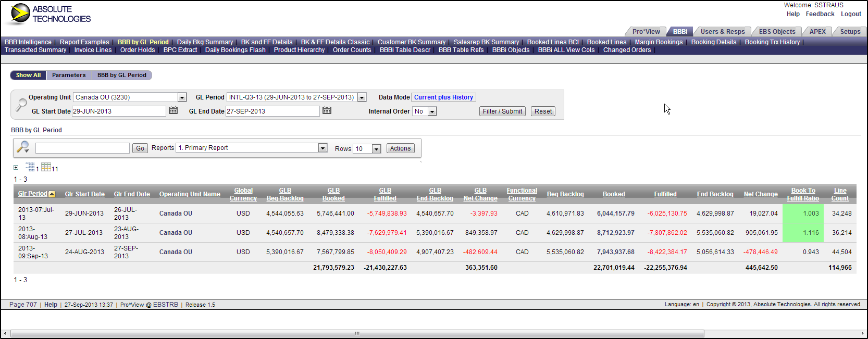Switch to the Setups tab
This screenshot has width=868, height=339.
click(850, 32)
